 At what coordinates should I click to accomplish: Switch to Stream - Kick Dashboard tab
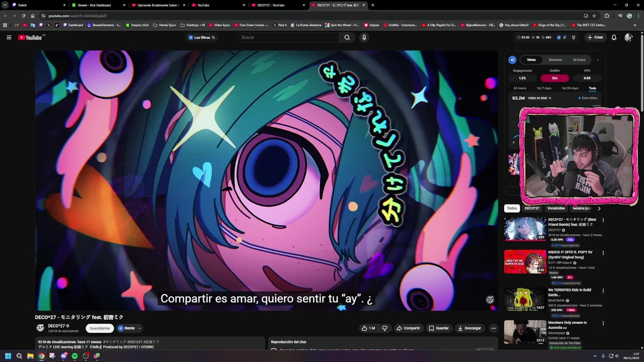[98, 5]
